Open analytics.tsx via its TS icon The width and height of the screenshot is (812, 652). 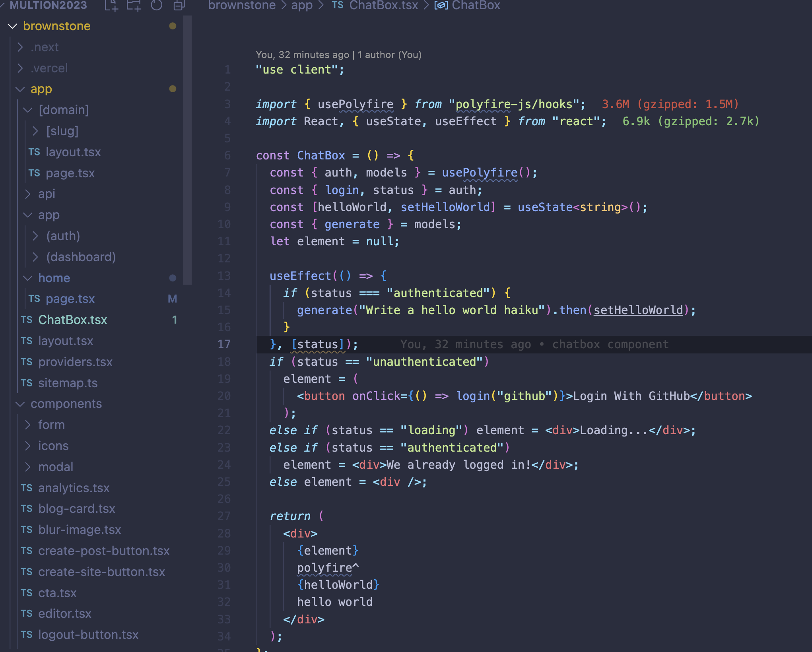27,488
